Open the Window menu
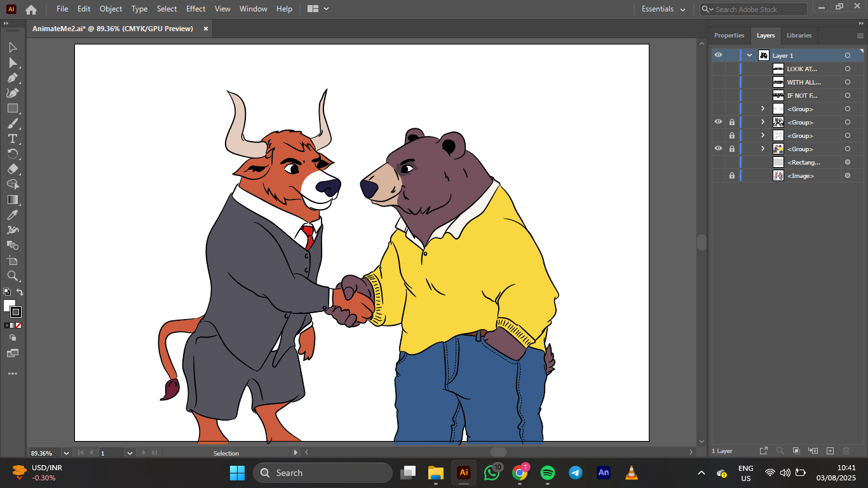This screenshot has width=868, height=488. [254, 9]
